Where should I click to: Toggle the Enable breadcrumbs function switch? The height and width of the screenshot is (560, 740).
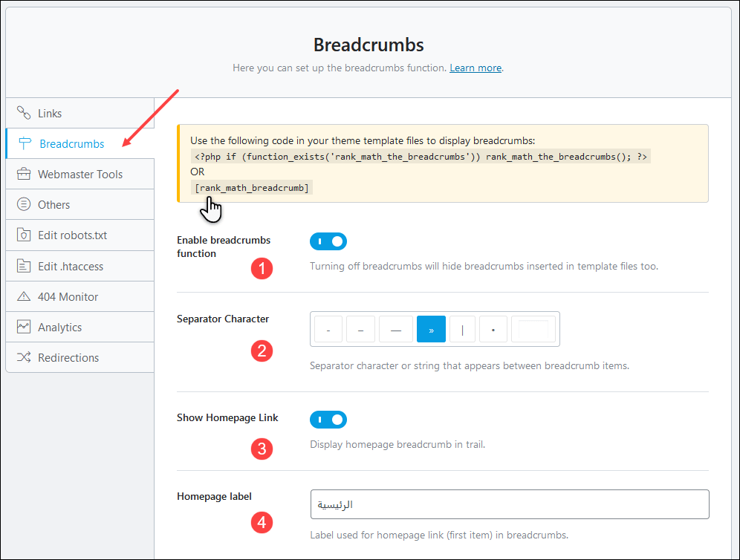(x=328, y=241)
